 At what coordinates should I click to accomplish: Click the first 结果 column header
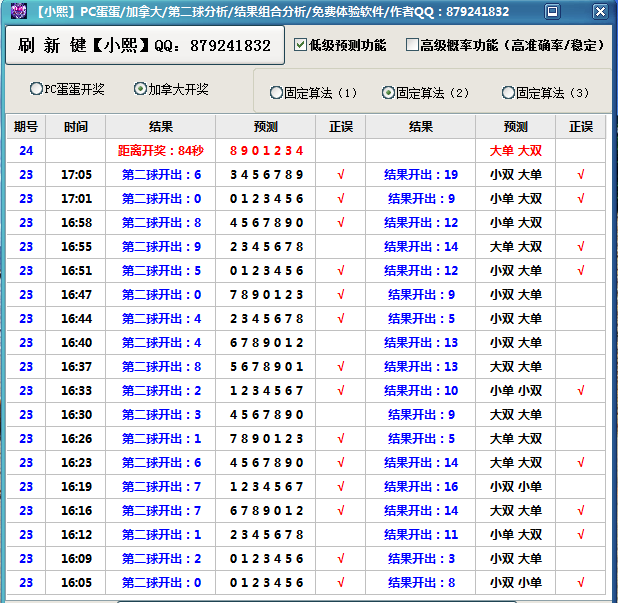tap(160, 127)
